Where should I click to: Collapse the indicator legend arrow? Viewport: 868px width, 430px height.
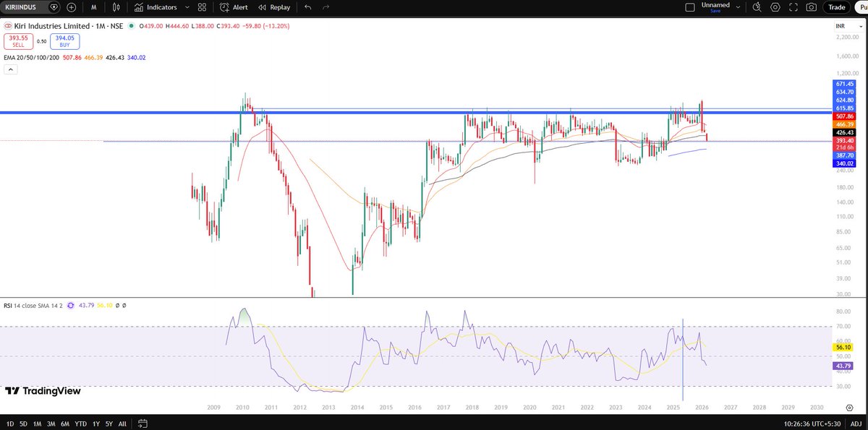pyautogui.click(x=12, y=69)
